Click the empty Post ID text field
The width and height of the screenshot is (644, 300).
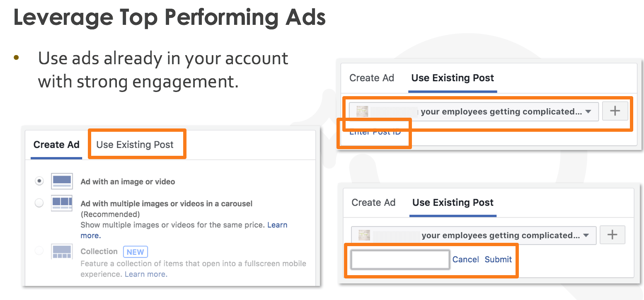[400, 260]
